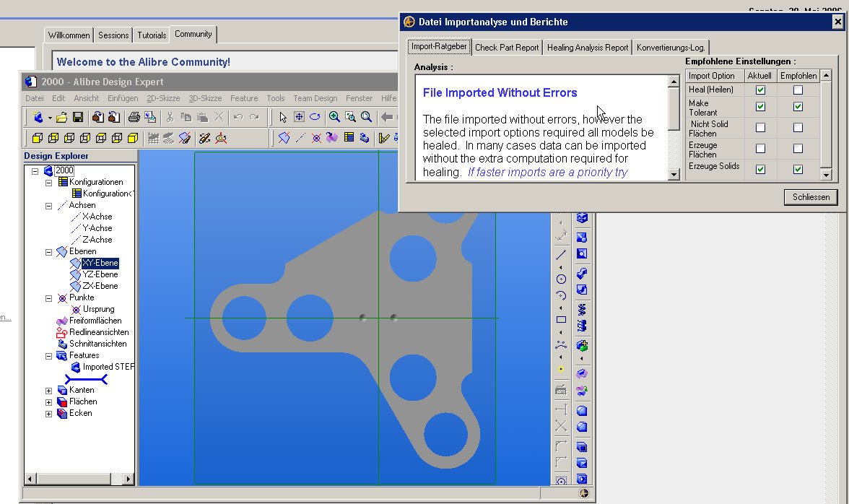The image size is (849, 504).
Task: Open the Konvertierungs-Log tab
Action: [670, 48]
